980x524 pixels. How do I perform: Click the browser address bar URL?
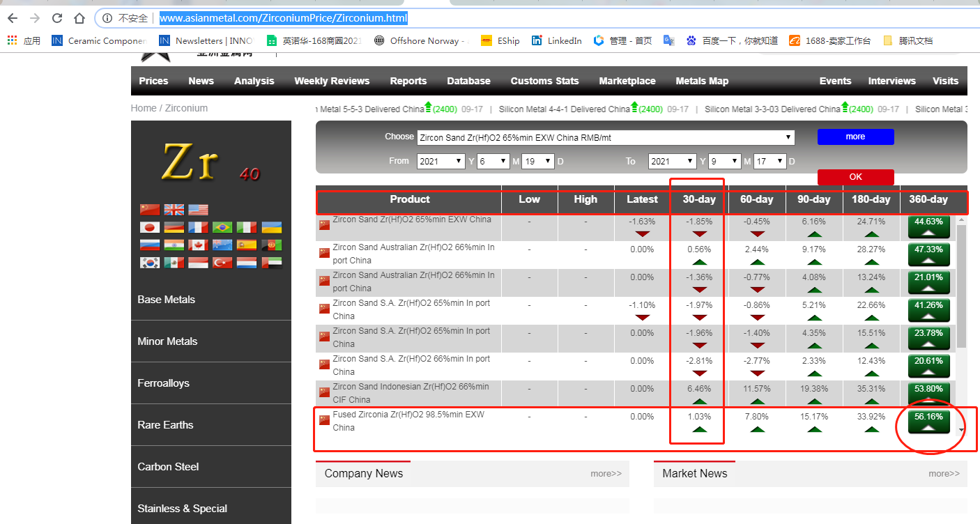point(283,18)
